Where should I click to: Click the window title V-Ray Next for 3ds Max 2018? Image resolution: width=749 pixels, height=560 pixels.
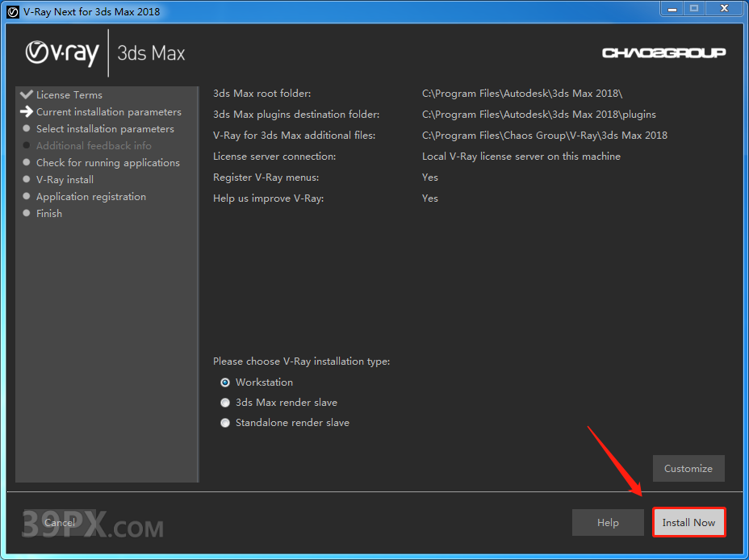pyautogui.click(x=92, y=12)
